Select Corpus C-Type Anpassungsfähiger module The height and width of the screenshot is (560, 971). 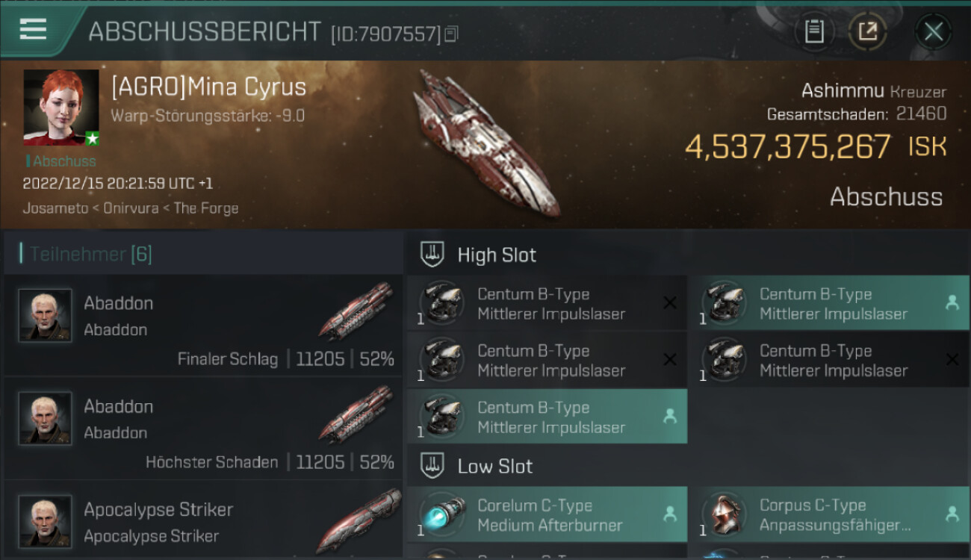coord(829,514)
